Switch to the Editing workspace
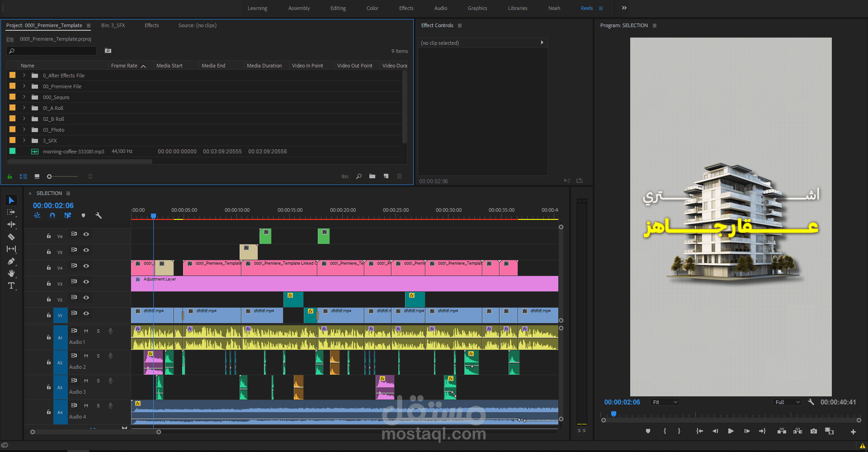Viewport: 868px width, 452px height. [338, 8]
